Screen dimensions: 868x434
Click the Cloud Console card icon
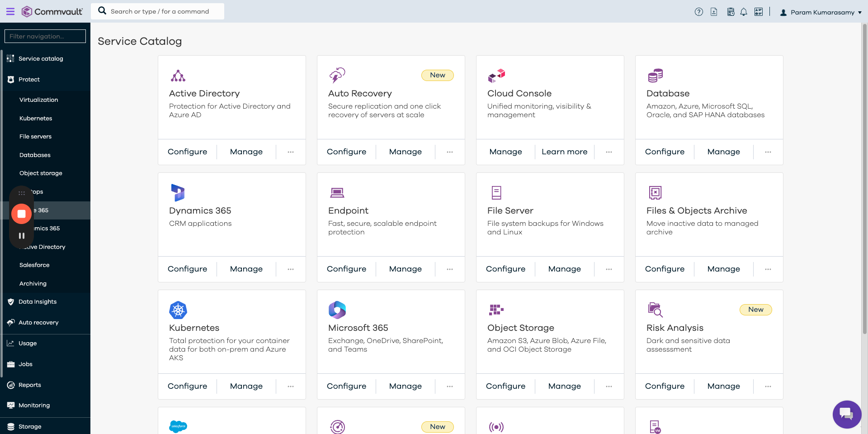tap(496, 76)
